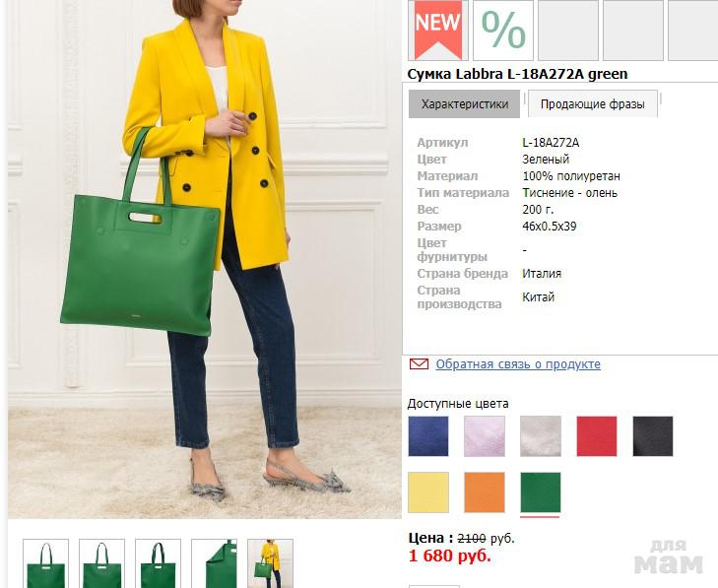View the model in yellow jacket thumbnail

pos(270,563)
